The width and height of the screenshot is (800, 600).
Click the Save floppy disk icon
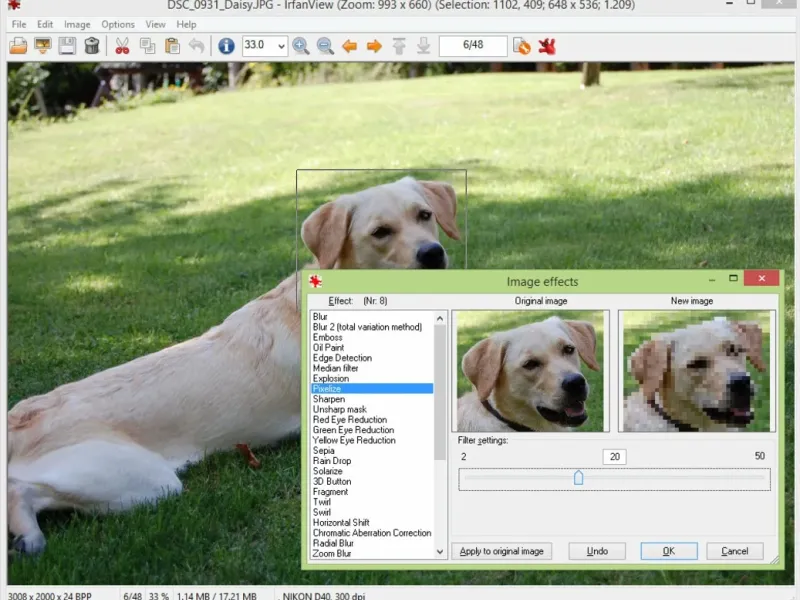coord(67,45)
